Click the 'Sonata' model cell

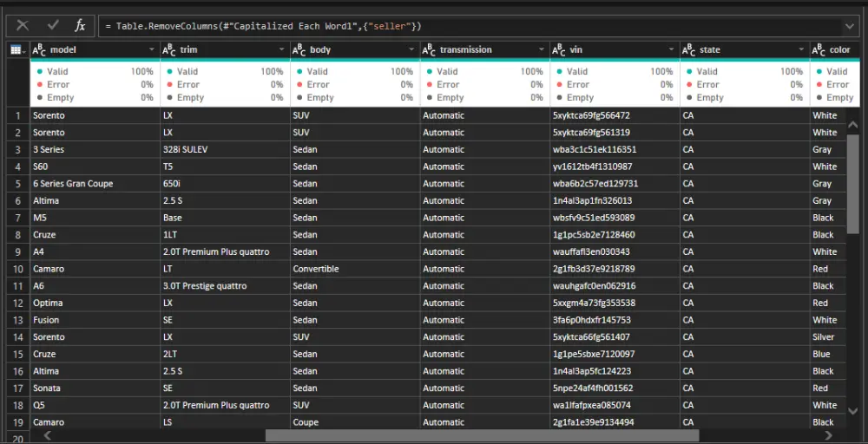point(95,388)
